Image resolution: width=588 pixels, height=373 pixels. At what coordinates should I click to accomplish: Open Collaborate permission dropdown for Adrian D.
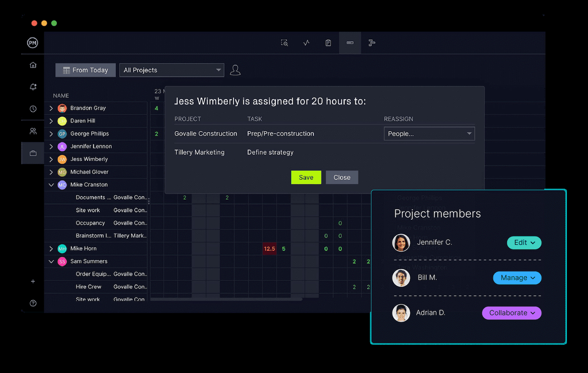coord(512,313)
